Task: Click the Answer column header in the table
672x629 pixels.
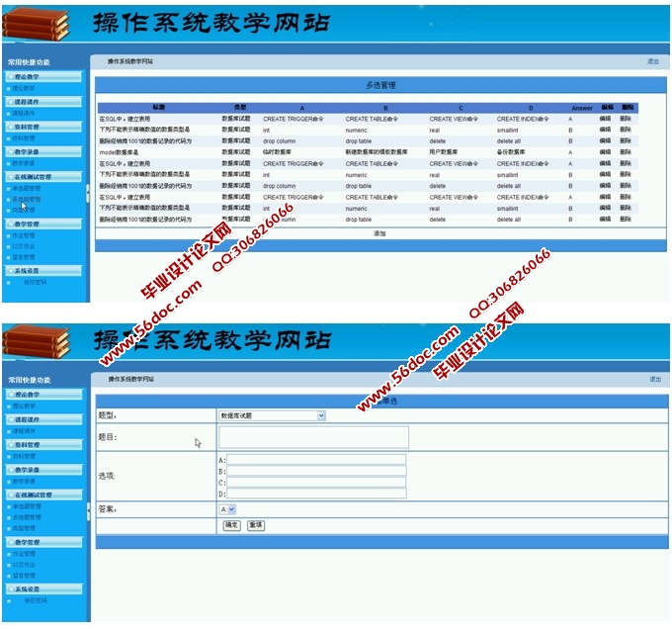Action: [x=581, y=108]
